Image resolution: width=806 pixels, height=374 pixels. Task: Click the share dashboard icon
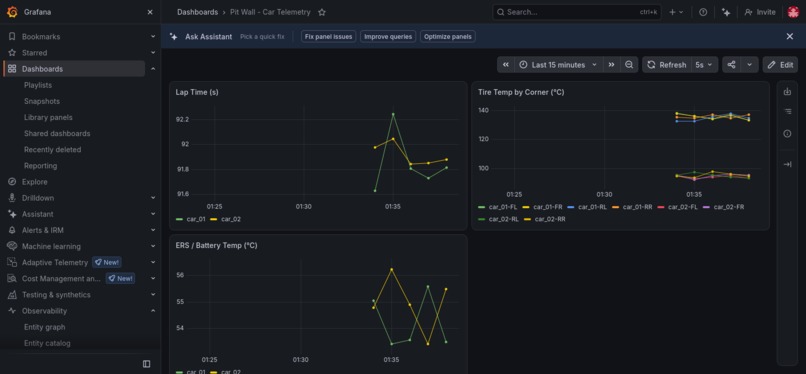click(731, 65)
